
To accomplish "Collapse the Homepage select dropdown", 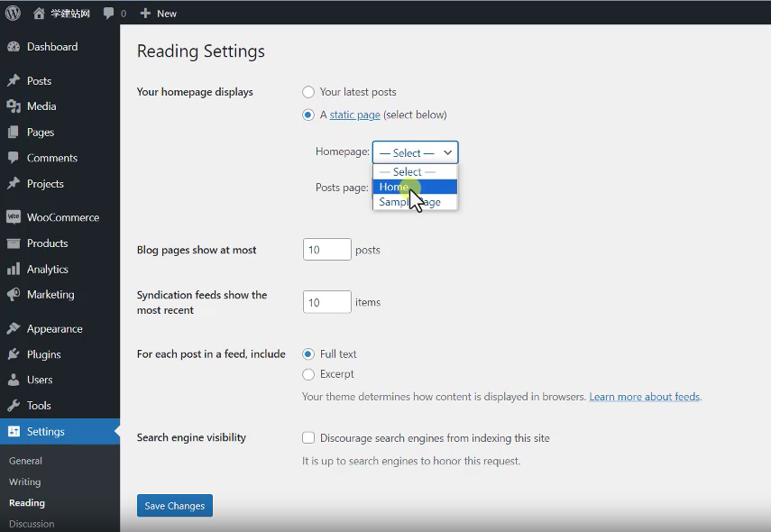I will (x=415, y=152).
